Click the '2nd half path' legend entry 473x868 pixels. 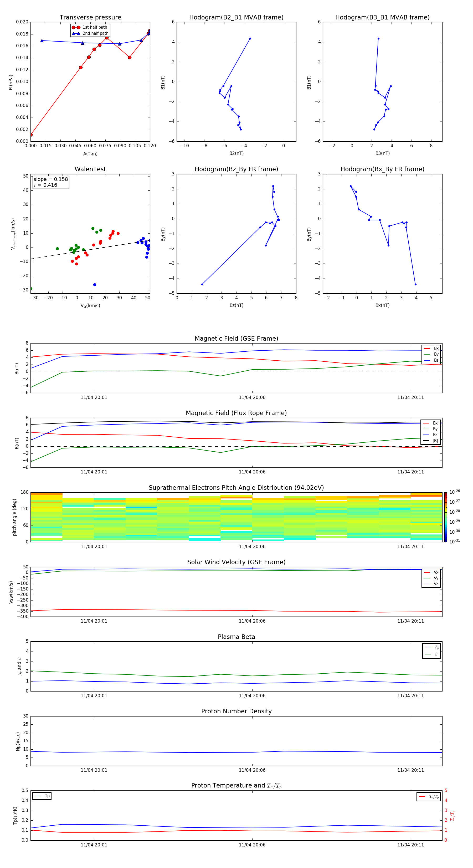coord(90,33)
